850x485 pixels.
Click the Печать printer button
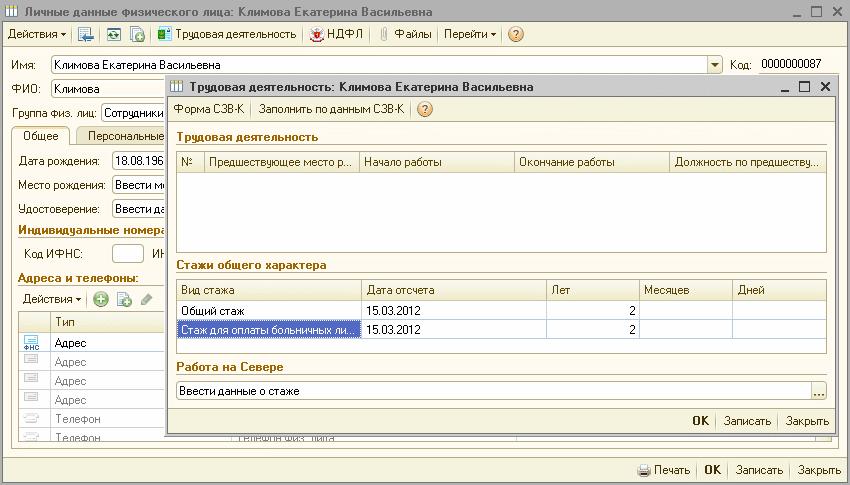[664, 470]
